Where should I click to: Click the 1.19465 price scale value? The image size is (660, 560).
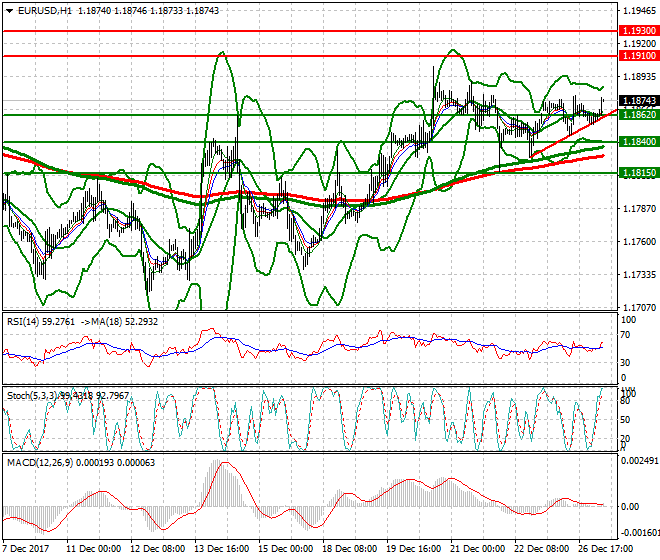click(x=639, y=11)
